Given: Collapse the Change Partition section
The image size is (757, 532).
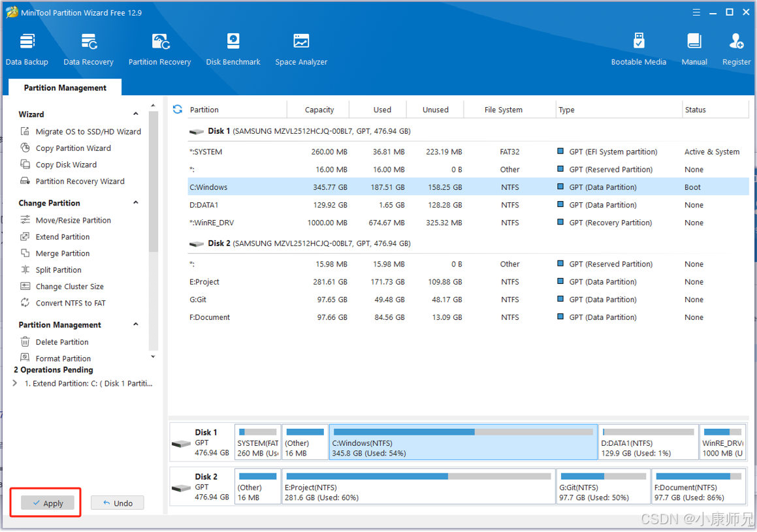Looking at the screenshot, I should [x=136, y=203].
